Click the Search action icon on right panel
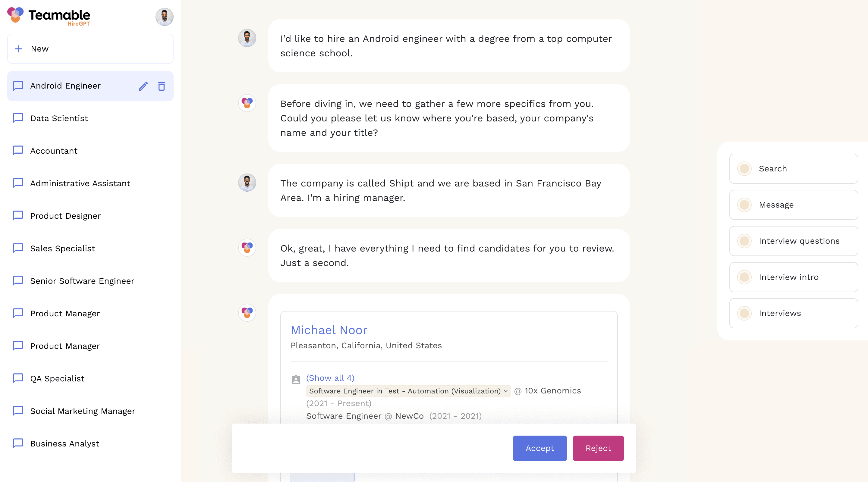868x482 pixels. click(745, 169)
